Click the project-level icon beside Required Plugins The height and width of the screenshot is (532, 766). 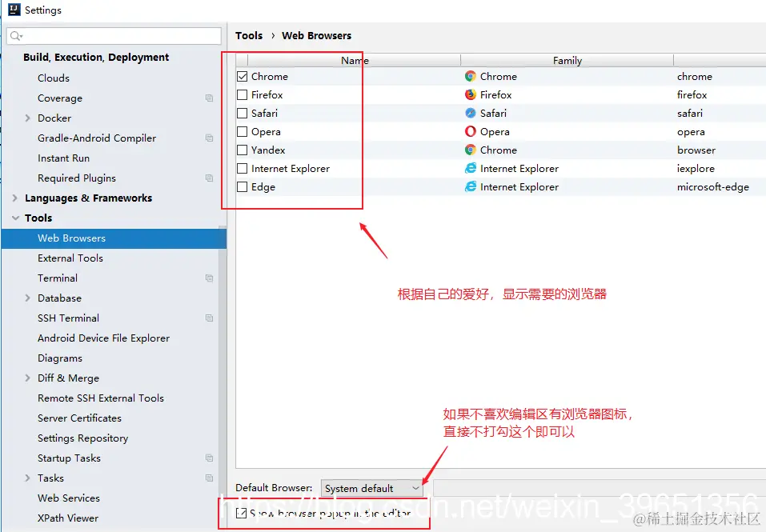coord(209,178)
